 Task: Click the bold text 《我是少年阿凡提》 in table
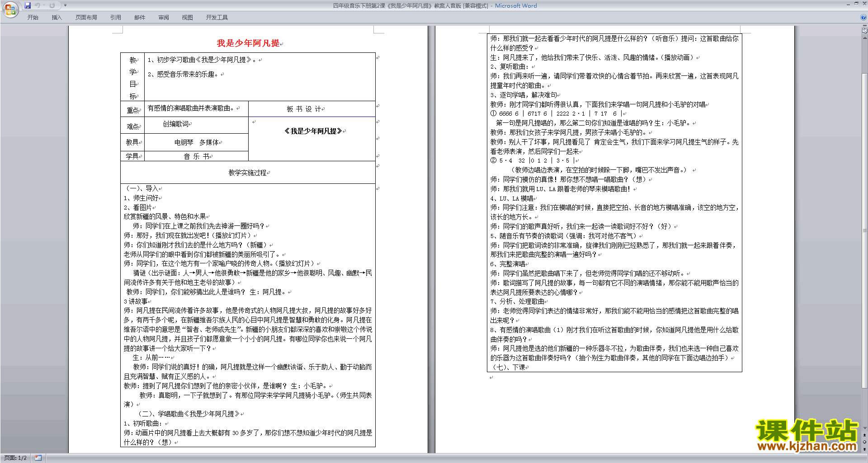pos(313,131)
